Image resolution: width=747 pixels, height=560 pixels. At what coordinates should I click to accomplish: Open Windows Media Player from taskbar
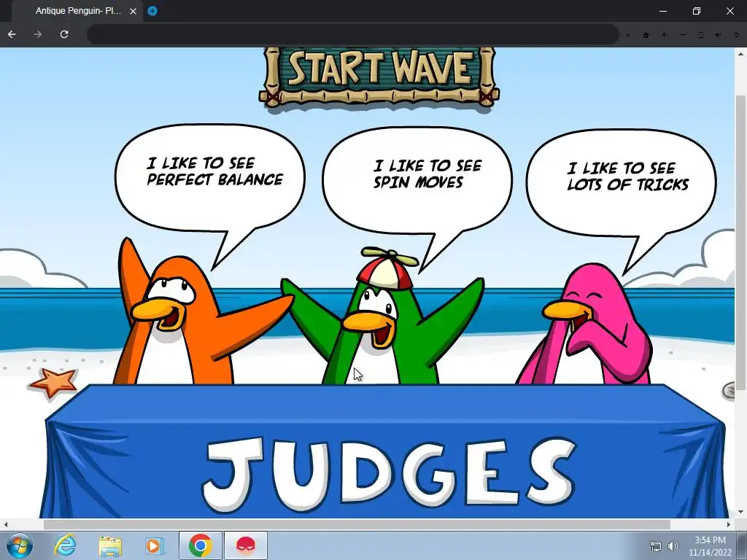pyautogui.click(x=154, y=545)
